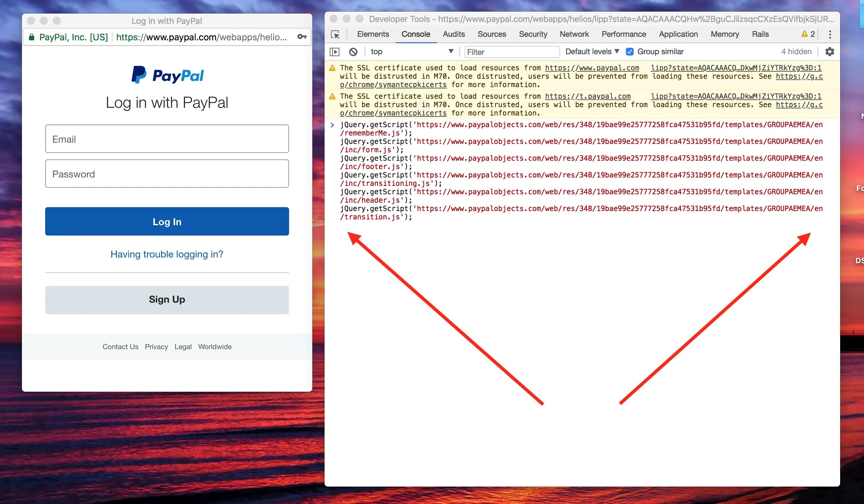This screenshot has width=864, height=504.
Task: Focus the Email input field
Action: [x=167, y=139]
